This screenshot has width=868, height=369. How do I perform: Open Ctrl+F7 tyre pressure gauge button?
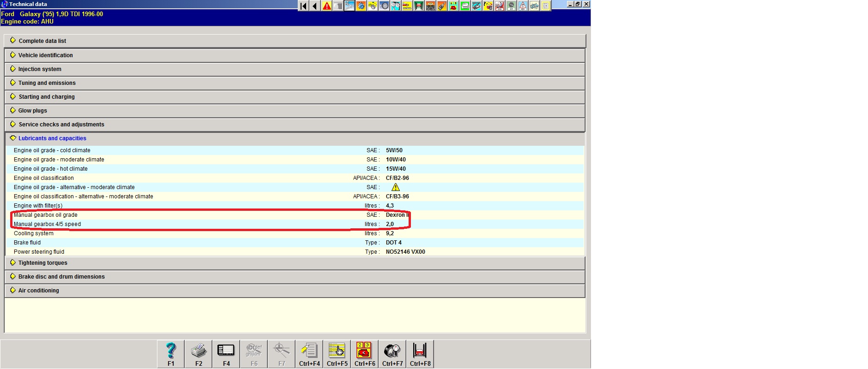(392, 354)
